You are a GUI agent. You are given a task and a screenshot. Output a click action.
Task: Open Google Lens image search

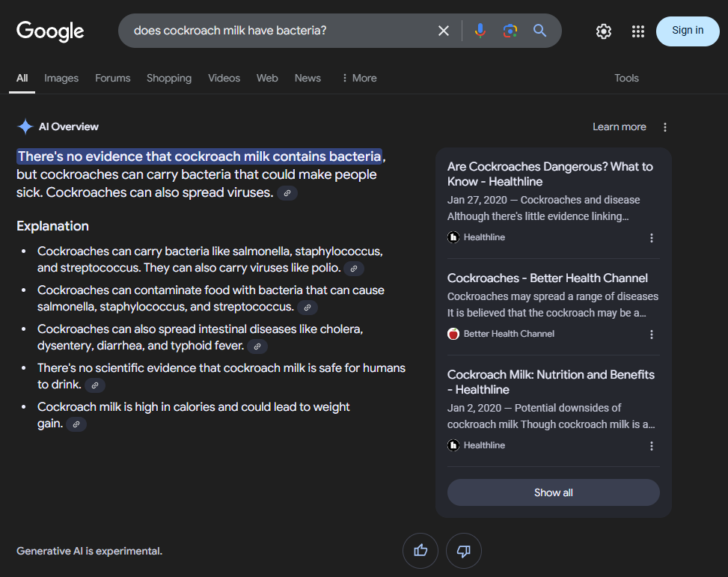pos(510,31)
